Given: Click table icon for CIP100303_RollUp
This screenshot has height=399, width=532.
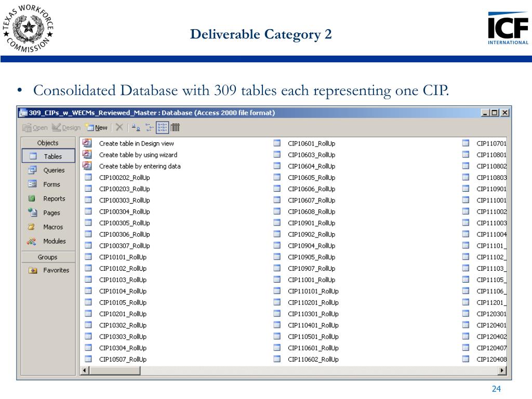Looking at the screenshot, I should click(88, 200).
